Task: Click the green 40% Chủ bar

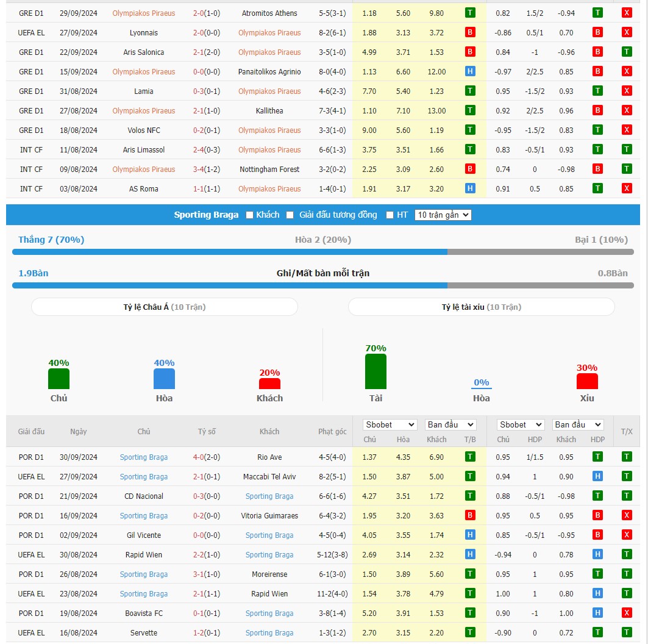Action: tap(59, 379)
